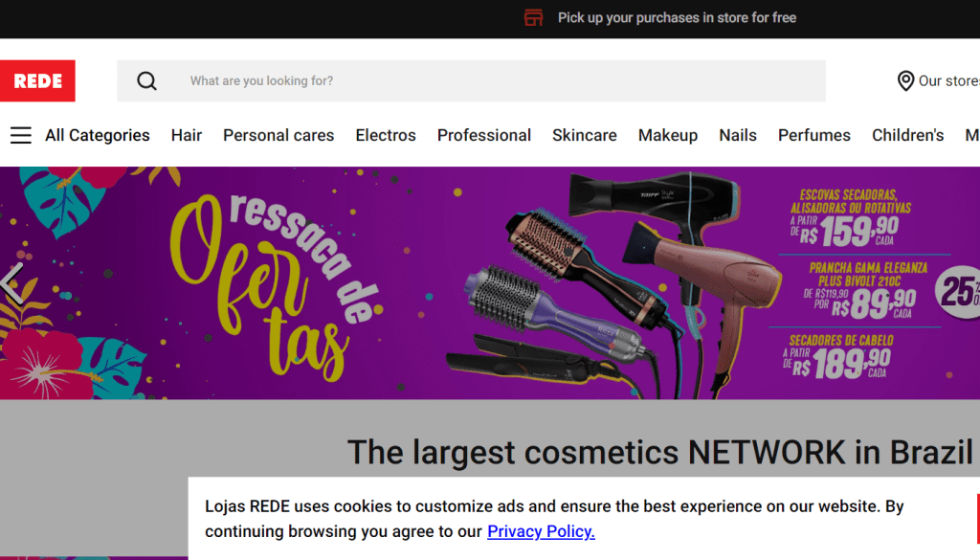Open Perfumes category
Viewport: 980px width, 560px height.
click(813, 135)
